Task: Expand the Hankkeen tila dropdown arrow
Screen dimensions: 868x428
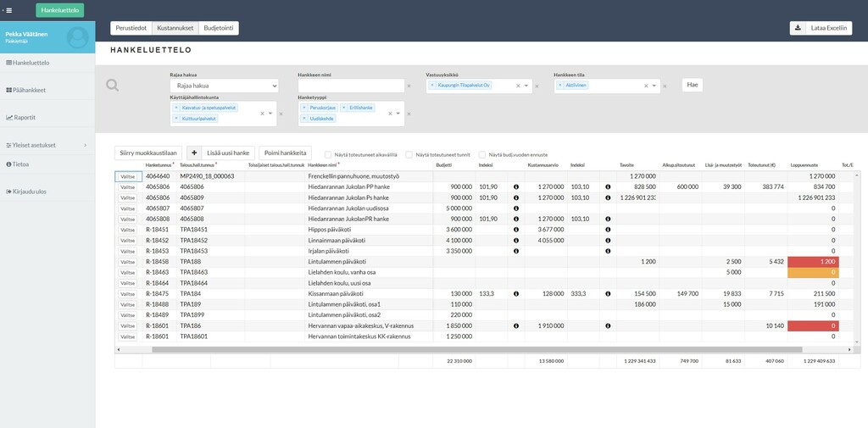Action: coord(654,86)
